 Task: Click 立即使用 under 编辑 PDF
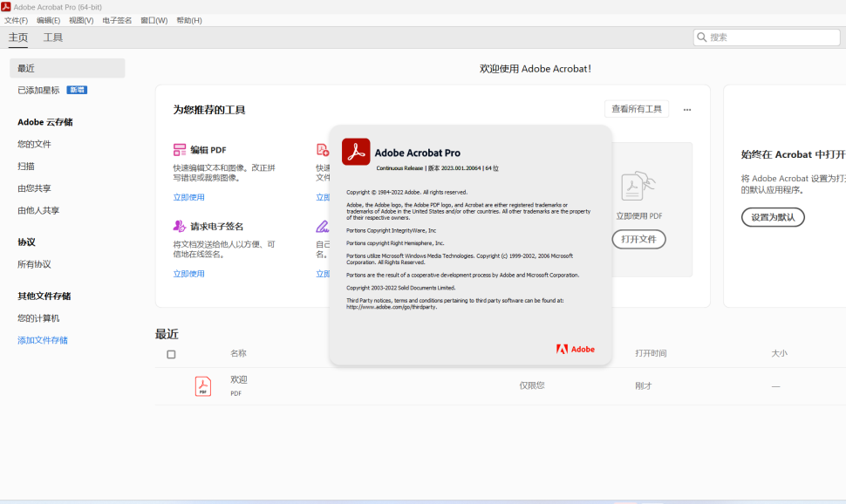[x=189, y=197]
